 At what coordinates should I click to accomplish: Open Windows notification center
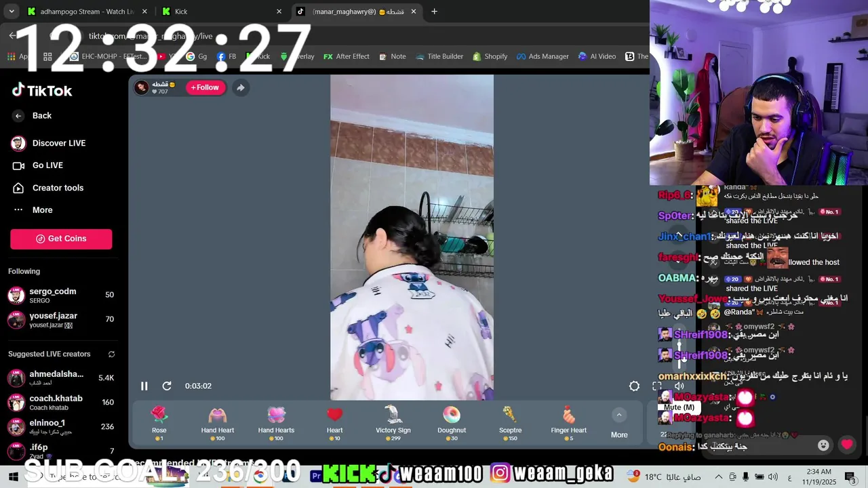coord(850,476)
